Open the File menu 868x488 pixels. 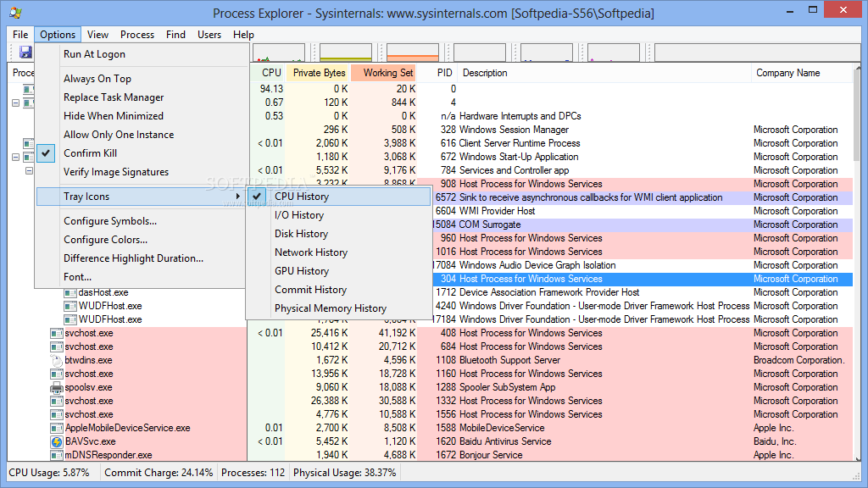[x=20, y=34]
